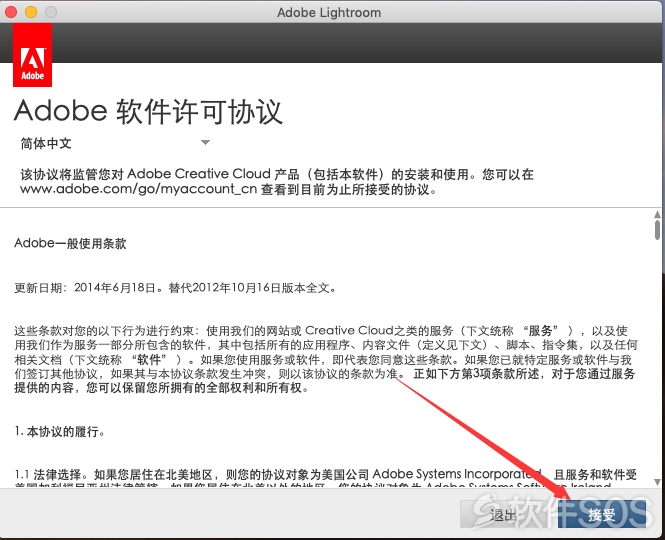The height and width of the screenshot is (540, 665).
Task: Click the scrollbar up arrow
Action: tap(657, 214)
